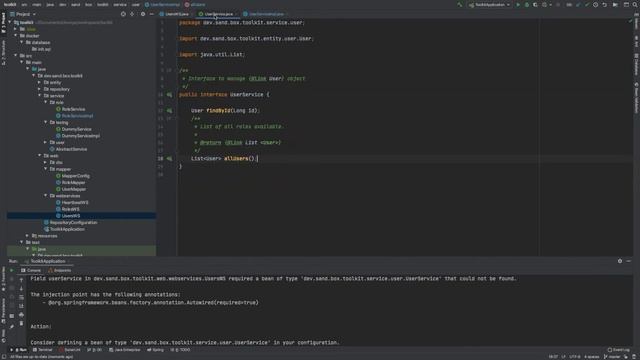This screenshot has height=360, width=640.
Task: Switch to the UserServiceImpl.java editor tab
Action: pyautogui.click(x=266, y=14)
